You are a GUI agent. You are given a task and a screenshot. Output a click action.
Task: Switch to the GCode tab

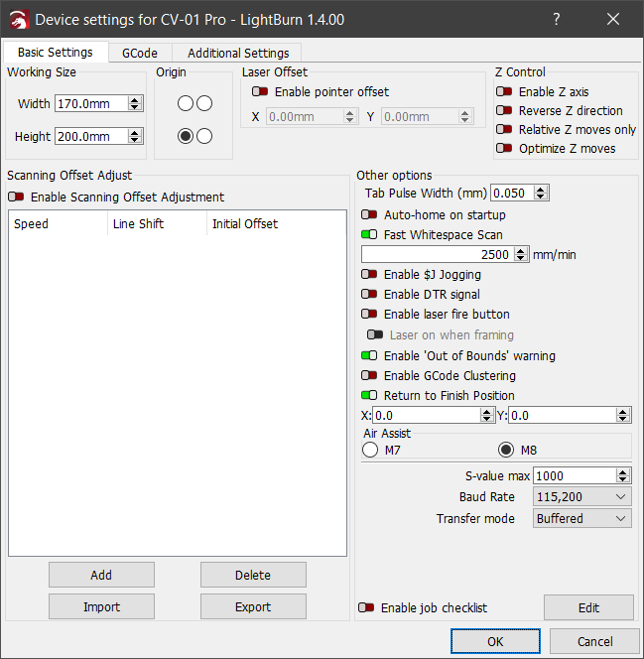(139, 53)
